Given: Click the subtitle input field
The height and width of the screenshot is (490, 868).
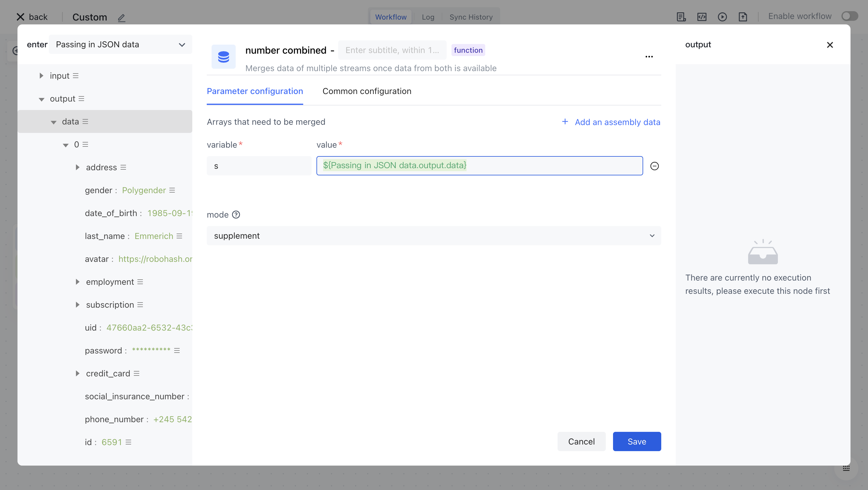Looking at the screenshot, I should click(x=392, y=50).
